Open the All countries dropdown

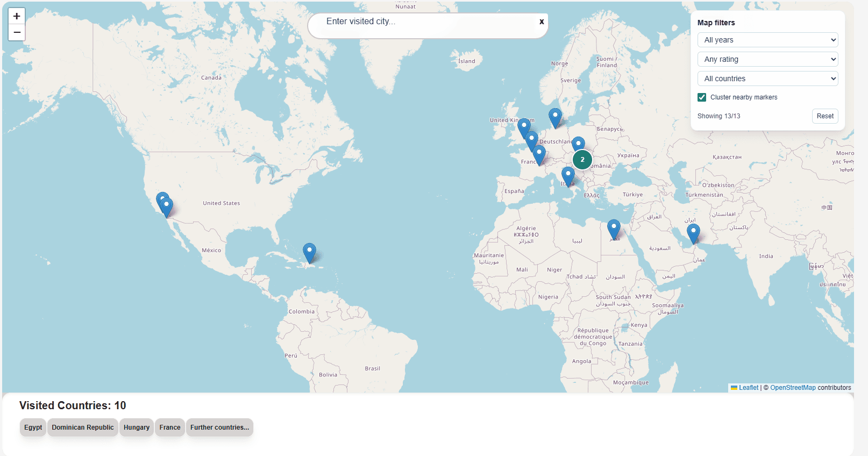pyautogui.click(x=768, y=79)
